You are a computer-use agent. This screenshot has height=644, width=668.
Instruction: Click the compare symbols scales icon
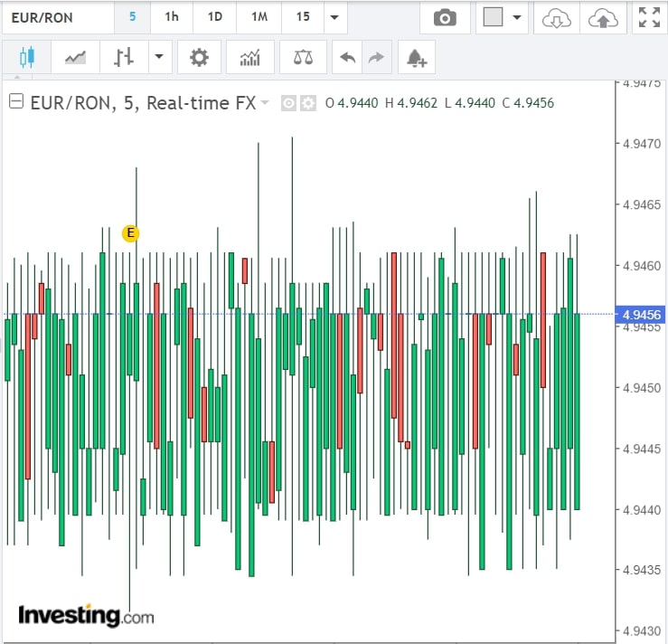point(303,58)
